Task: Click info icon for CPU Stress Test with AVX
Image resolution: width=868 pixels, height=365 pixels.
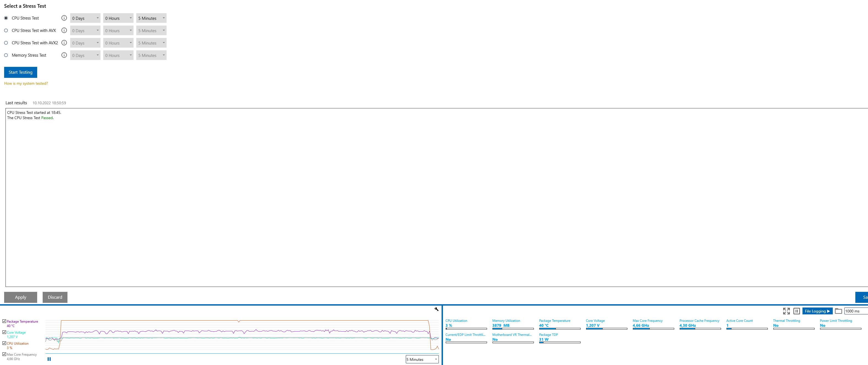Action: click(x=64, y=30)
